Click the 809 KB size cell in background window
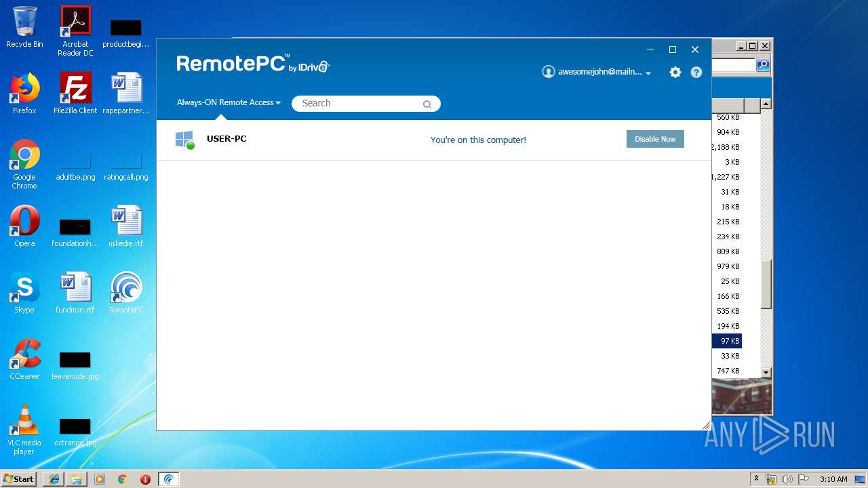This screenshot has height=488, width=868. [x=728, y=251]
